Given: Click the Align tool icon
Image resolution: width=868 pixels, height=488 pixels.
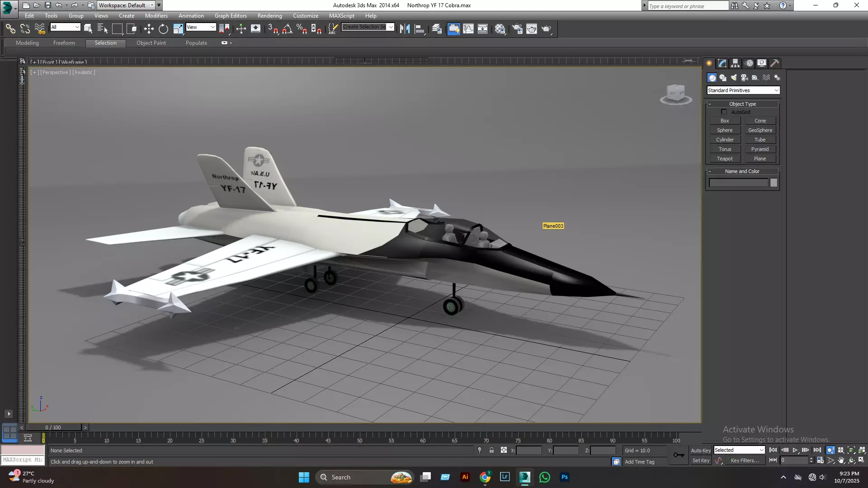Looking at the screenshot, I should click(x=420, y=29).
